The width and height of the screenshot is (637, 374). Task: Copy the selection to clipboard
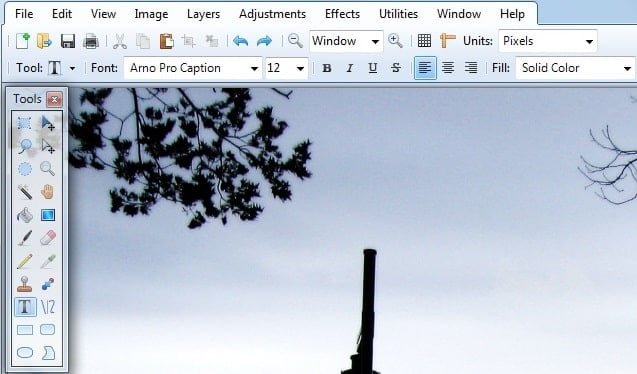(x=143, y=41)
